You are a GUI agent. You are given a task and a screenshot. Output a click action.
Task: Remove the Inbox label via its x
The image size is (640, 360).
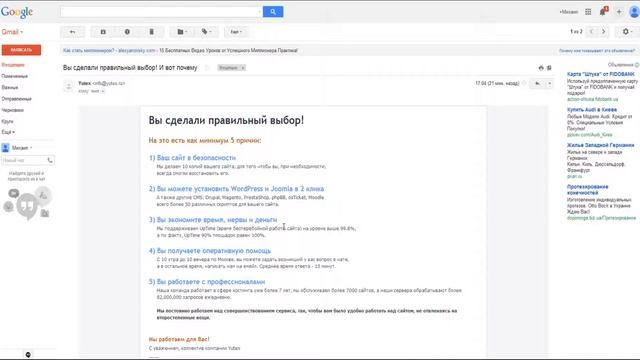pyautogui.click(x=243, y=68)
